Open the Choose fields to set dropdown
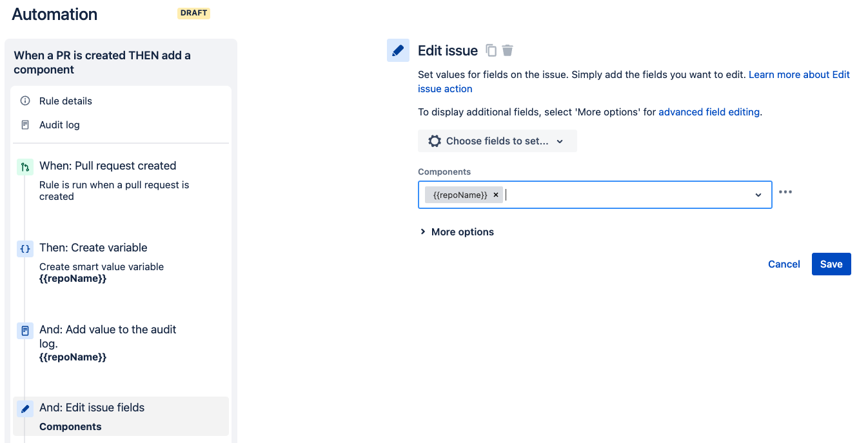This screenshot has height=443, width=868. pyautogui.click(x=497, y=141)
